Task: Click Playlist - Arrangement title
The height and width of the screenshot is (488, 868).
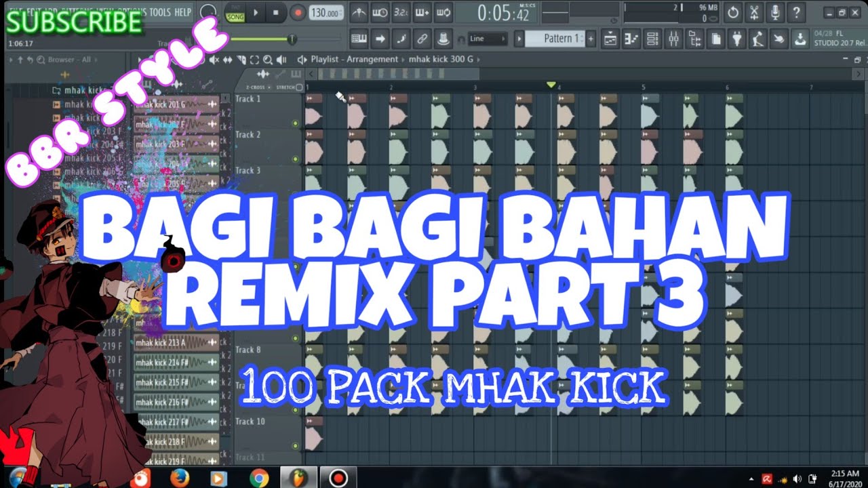Action: (355, 60)
